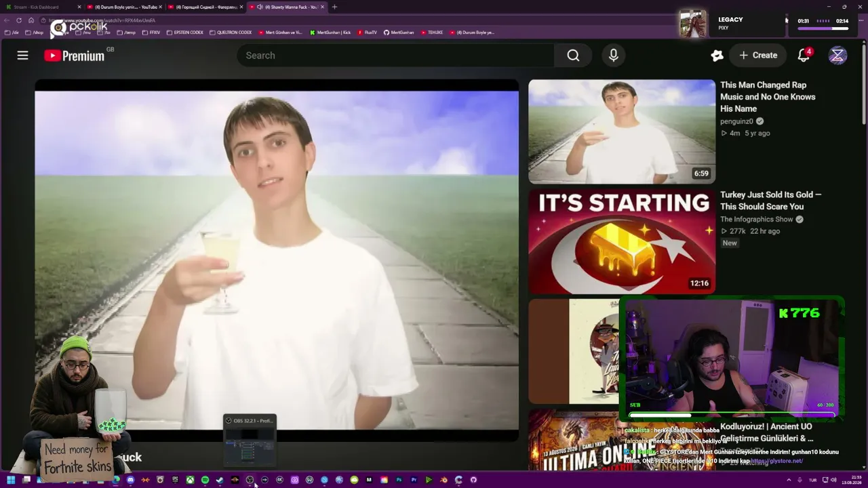Screen dimensions: 868x488
Task: Open the Kodluyoruz! Ancient UO video title
Action: tap(766, 432)
